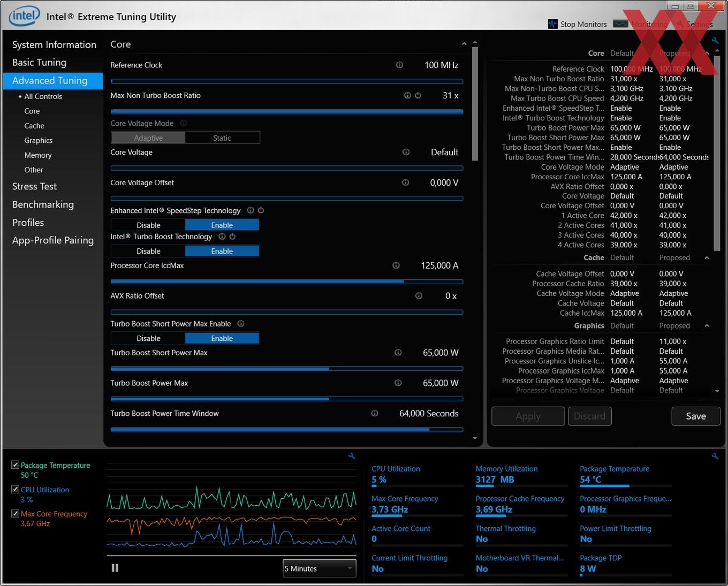Collapse Graphics group in the summary panel
Image resolution: width=728 pixels, height=586 pixels.
click(707, 325)
